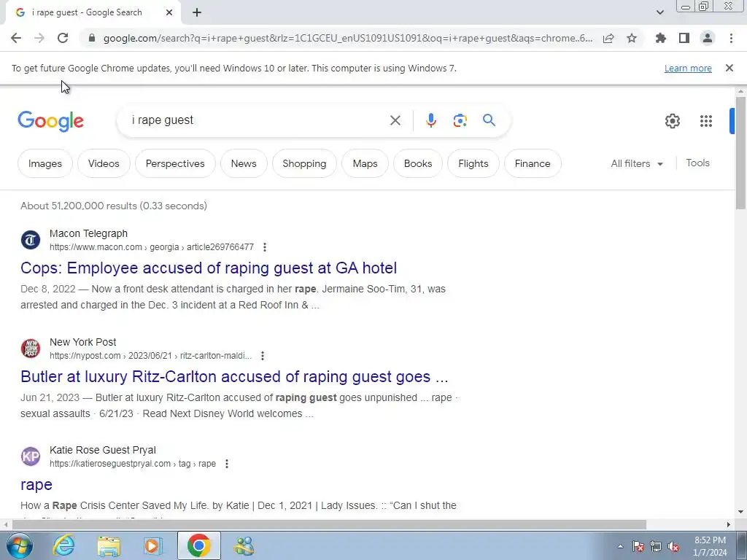Click the address bar URL

point(348,38)
